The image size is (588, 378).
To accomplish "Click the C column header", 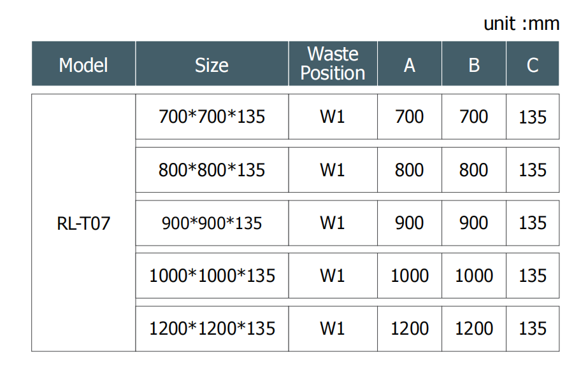I will (x=533, y=64).
